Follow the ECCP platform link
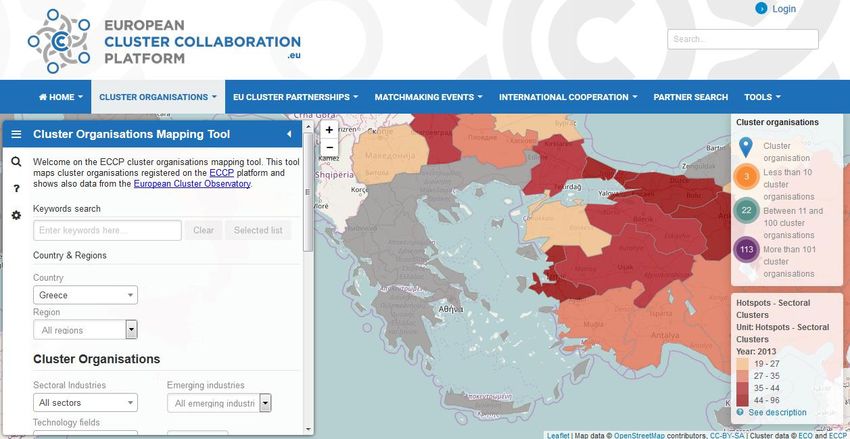 click(x=222, y=173)
